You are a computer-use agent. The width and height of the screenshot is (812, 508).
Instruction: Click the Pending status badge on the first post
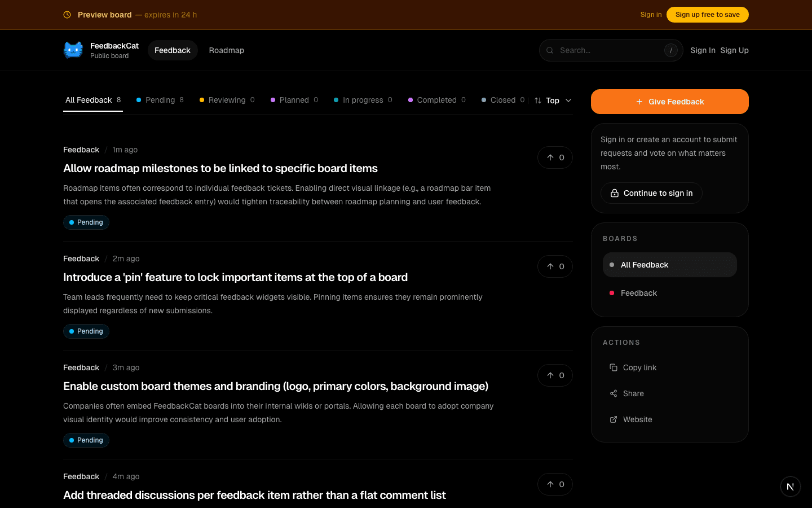tap(86, 222)
